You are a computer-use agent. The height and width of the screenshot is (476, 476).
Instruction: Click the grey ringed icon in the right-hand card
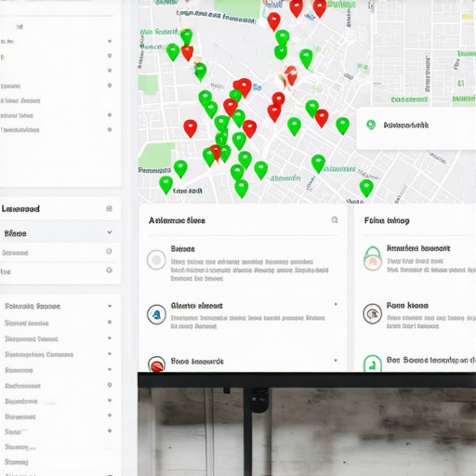click(x=372, y=313)
